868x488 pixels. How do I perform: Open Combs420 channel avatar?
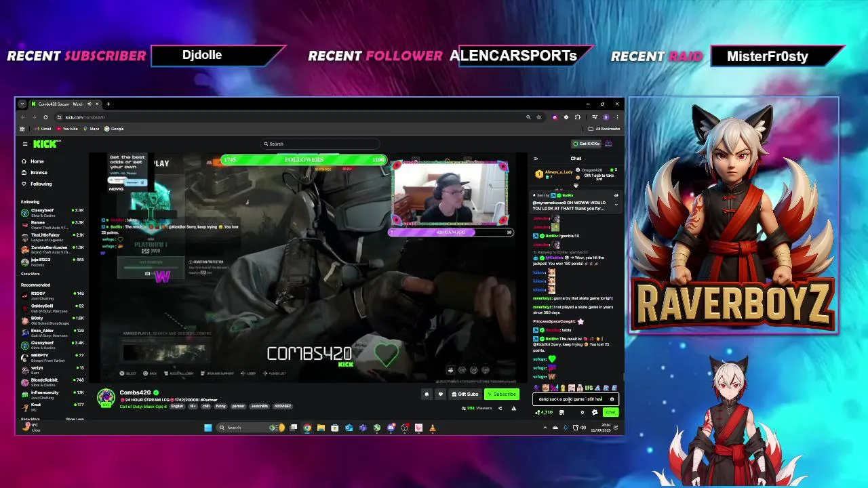[x=106, y=399]
